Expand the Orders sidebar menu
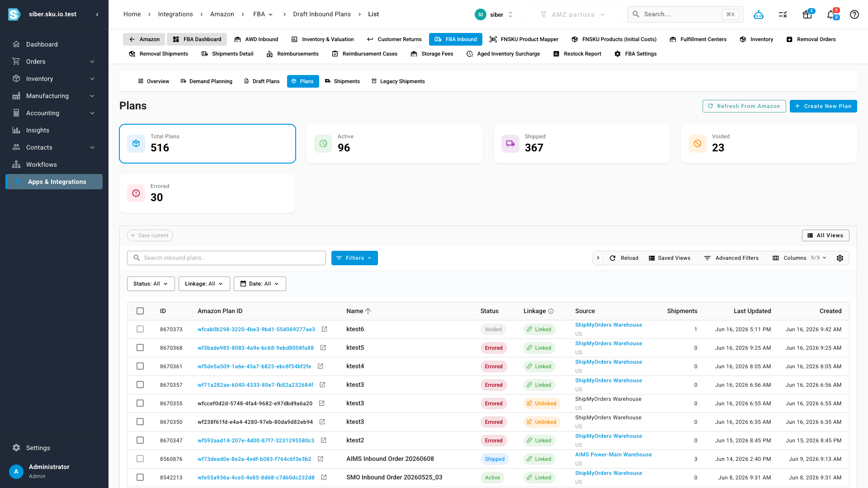Screen dimensions: 868x488 [x=54, y=61]
